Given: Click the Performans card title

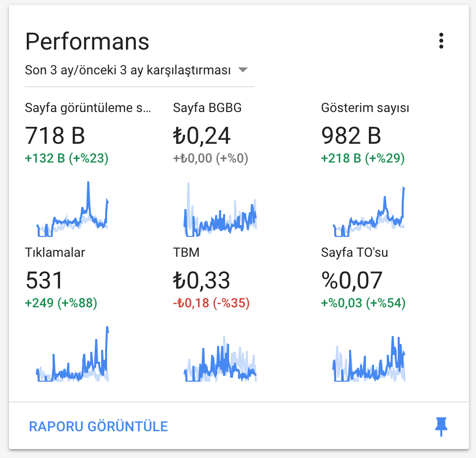Looking at the screenshot, I should pos(87,41).
